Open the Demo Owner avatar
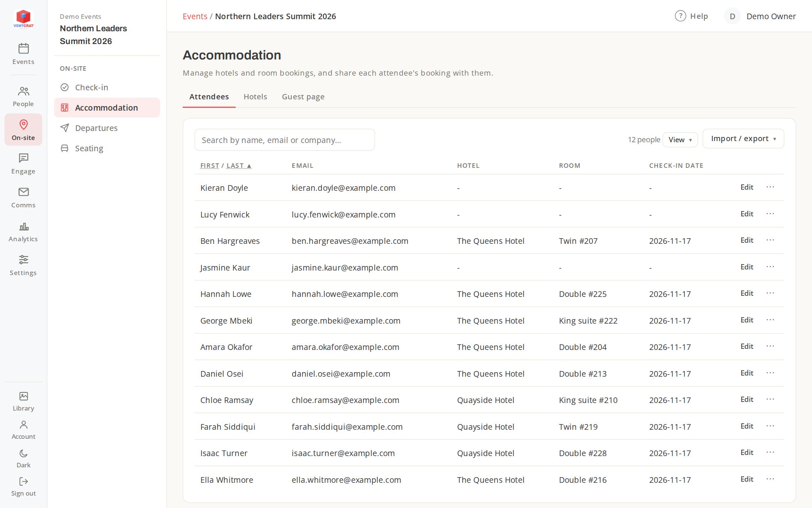The width and height of the screenshot is (812, 508). pyautogui.click(x=732, y=16)
